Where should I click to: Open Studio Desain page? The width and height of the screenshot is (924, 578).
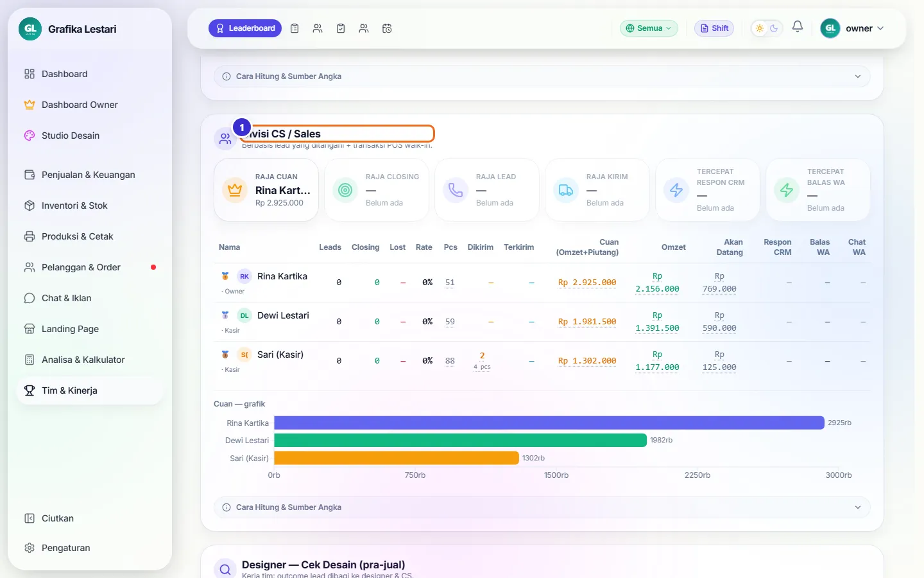pos(90,136)
